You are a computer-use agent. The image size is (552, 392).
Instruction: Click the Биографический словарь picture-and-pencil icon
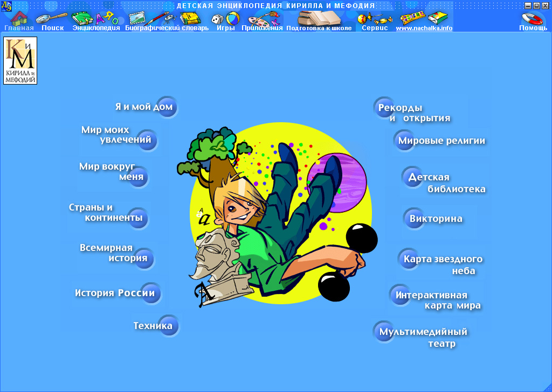coord(148,18)
